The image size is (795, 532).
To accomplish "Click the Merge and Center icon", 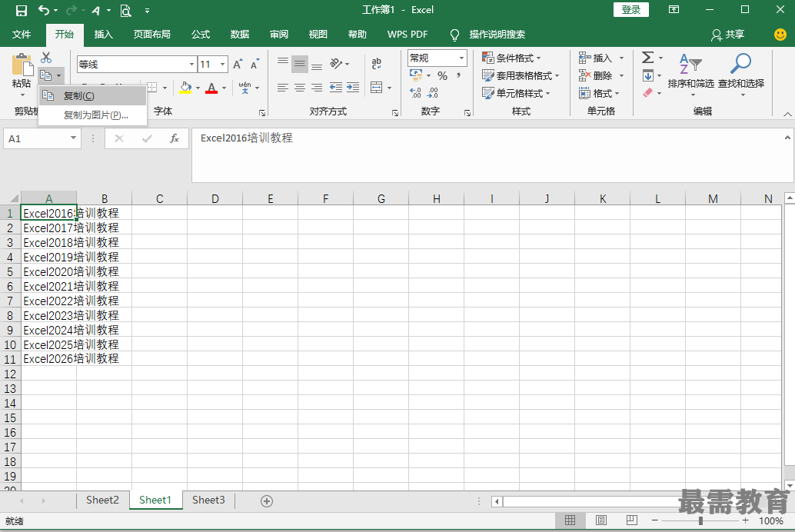I will 376,88.
